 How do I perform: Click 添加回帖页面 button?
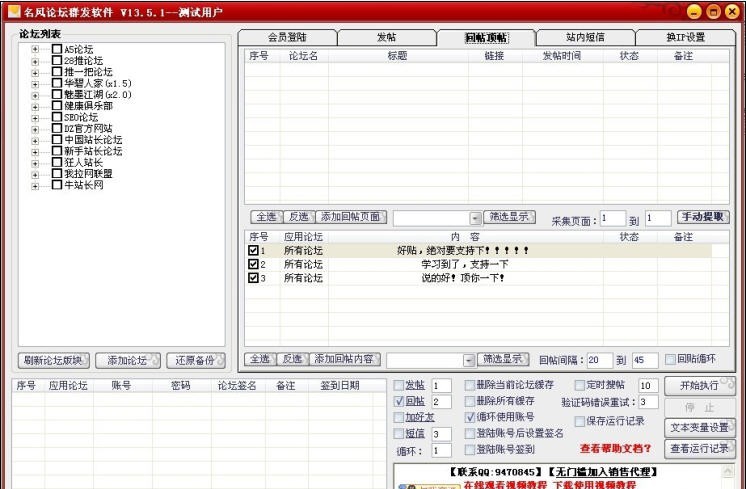351,217
